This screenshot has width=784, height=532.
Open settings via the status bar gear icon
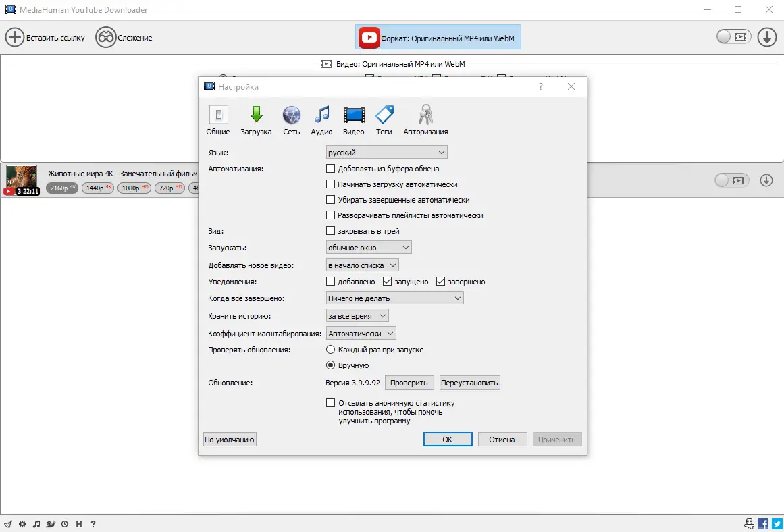pyautogui.click(x=22, y=524)
